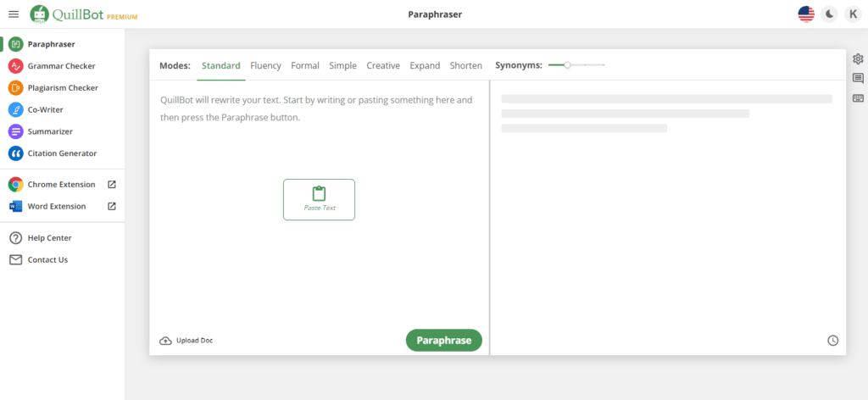
Task: Open the Summarizer icon in sidebar
Action: coord(15,131)
